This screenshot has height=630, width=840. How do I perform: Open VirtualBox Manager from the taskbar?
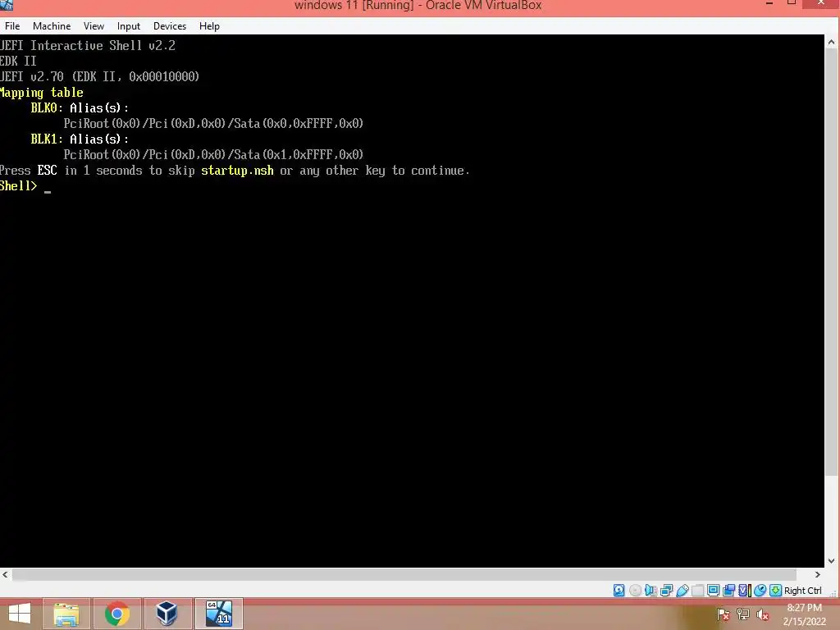coord(167,614)
